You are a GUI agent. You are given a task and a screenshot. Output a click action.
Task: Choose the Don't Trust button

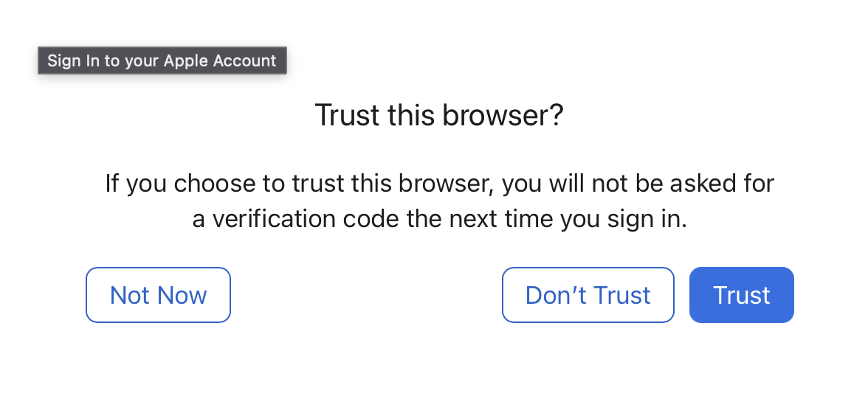[x=588, y=295]
